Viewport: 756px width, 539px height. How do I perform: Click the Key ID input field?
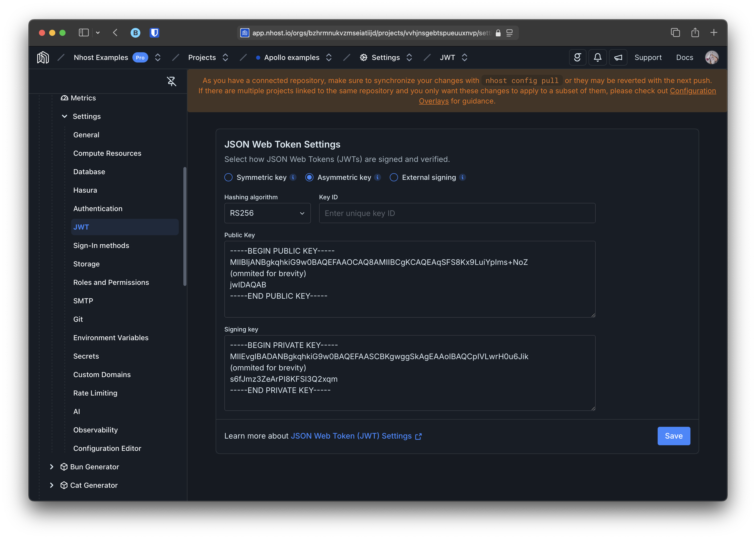[x=457, y=213]
